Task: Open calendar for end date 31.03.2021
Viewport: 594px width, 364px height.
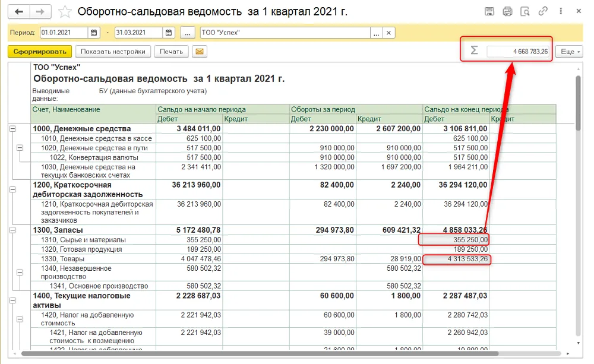Action: 169,33
